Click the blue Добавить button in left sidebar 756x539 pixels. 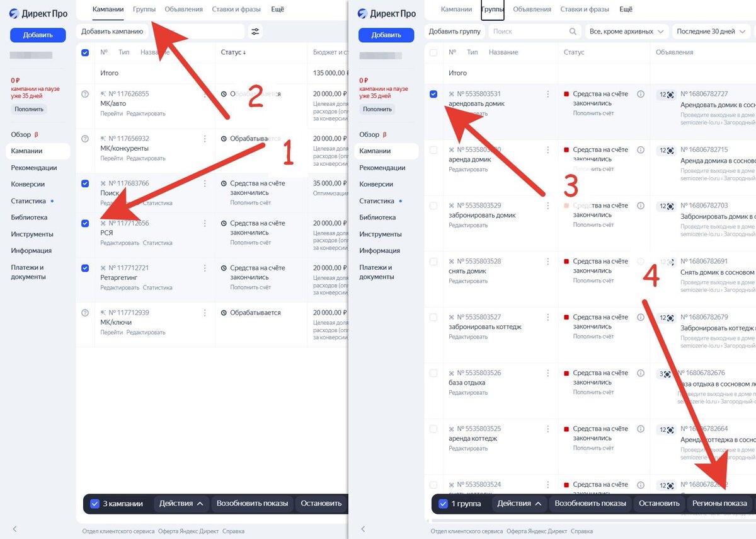tap(38, 35)
